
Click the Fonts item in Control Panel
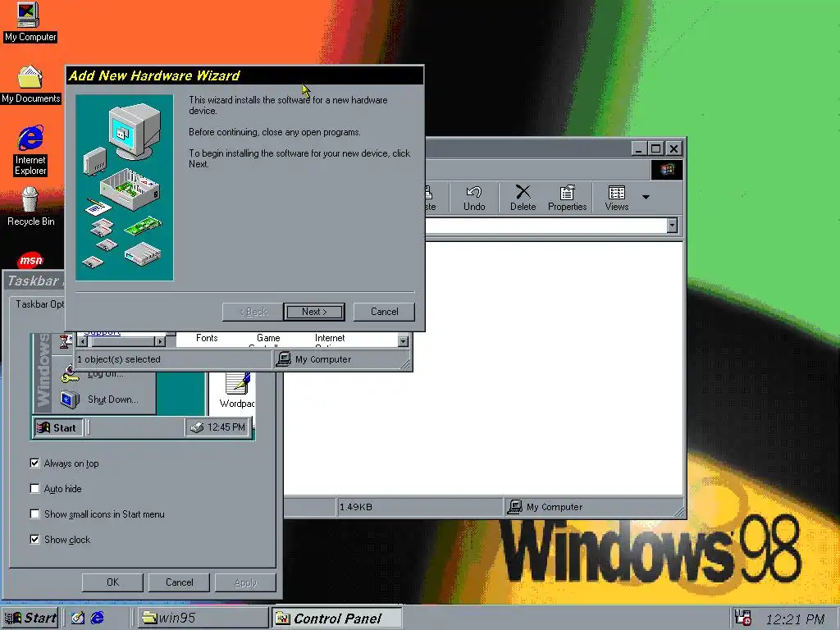click(207, 338)
